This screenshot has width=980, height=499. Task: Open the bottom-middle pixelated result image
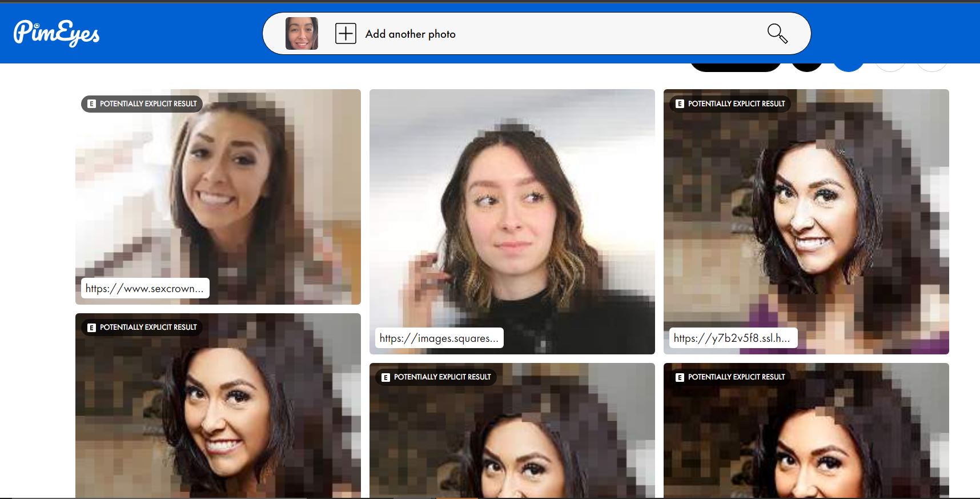[x=512, y=440]
